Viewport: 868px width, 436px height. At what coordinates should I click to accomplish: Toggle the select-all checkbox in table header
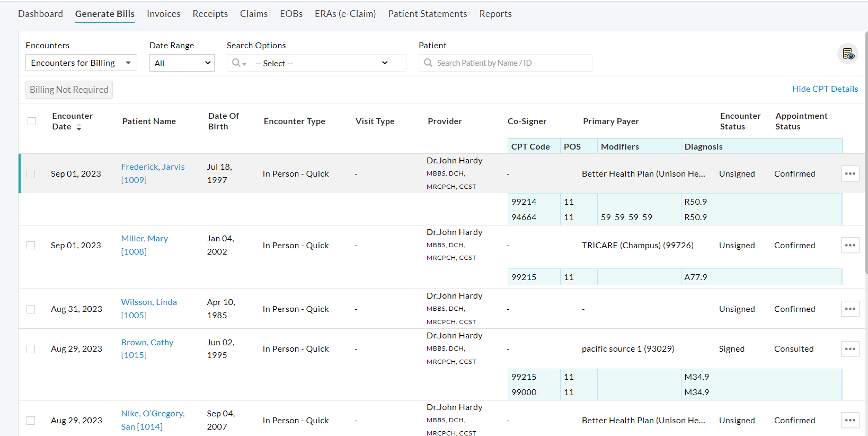tap(32, 121)
